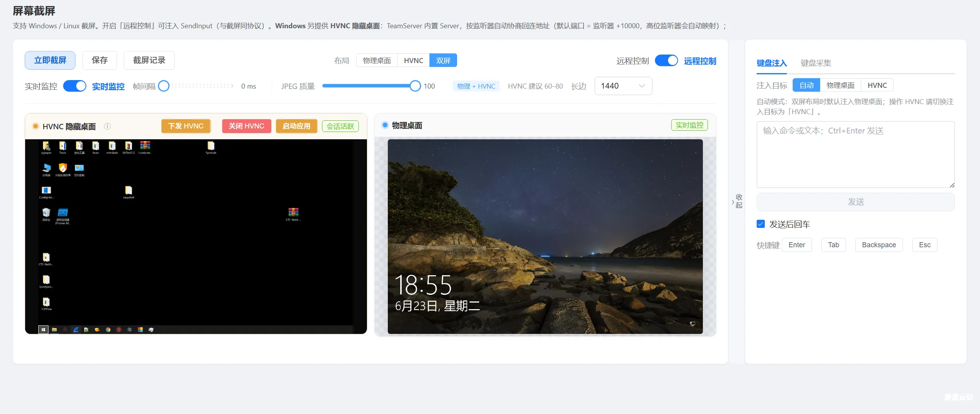This screenshot has height=414, width=980.
Task: Click the info icon beside HVNC 隐藏桌面
Action: click(x=108, y=126)
